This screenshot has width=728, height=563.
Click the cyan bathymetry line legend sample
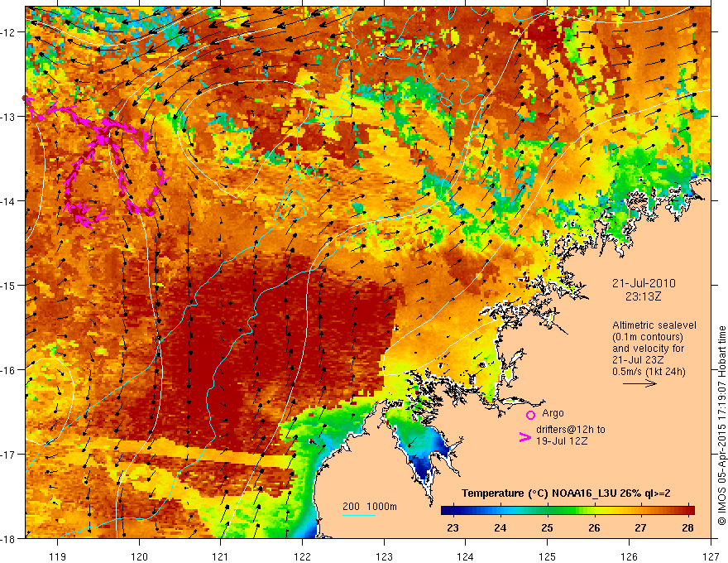(359, 515)
